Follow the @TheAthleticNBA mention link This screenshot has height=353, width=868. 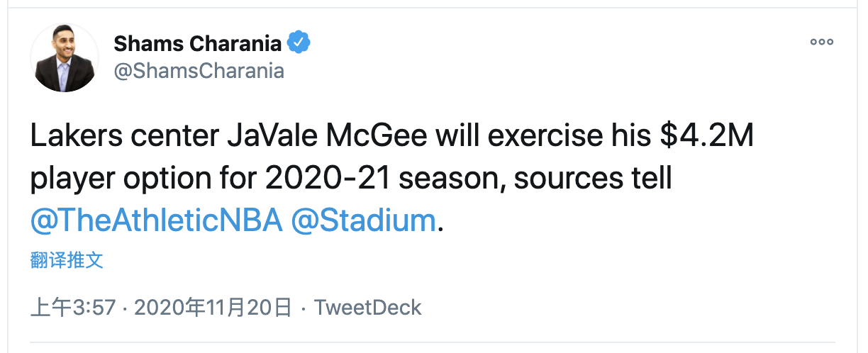click(156, 220)
